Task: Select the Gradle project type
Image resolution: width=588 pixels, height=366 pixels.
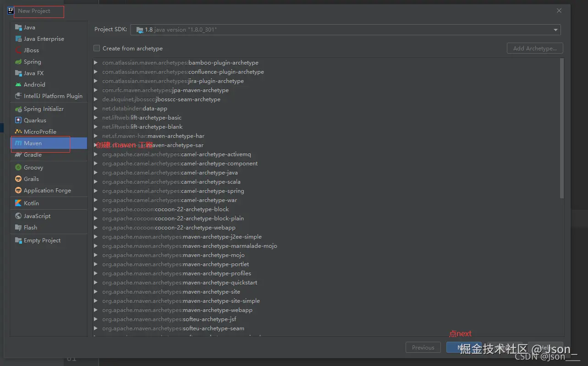Action: pyautogui.click(x=49, y=155)
